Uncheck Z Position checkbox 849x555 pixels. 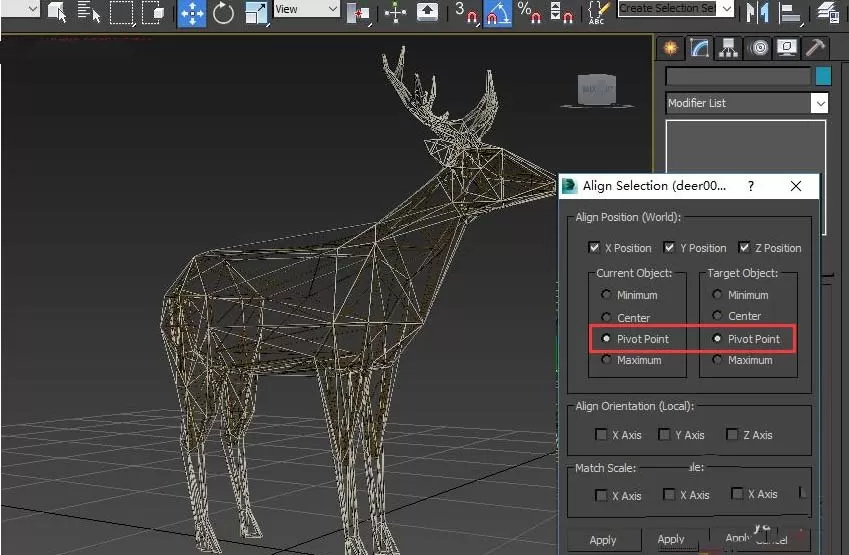[744, 248]
